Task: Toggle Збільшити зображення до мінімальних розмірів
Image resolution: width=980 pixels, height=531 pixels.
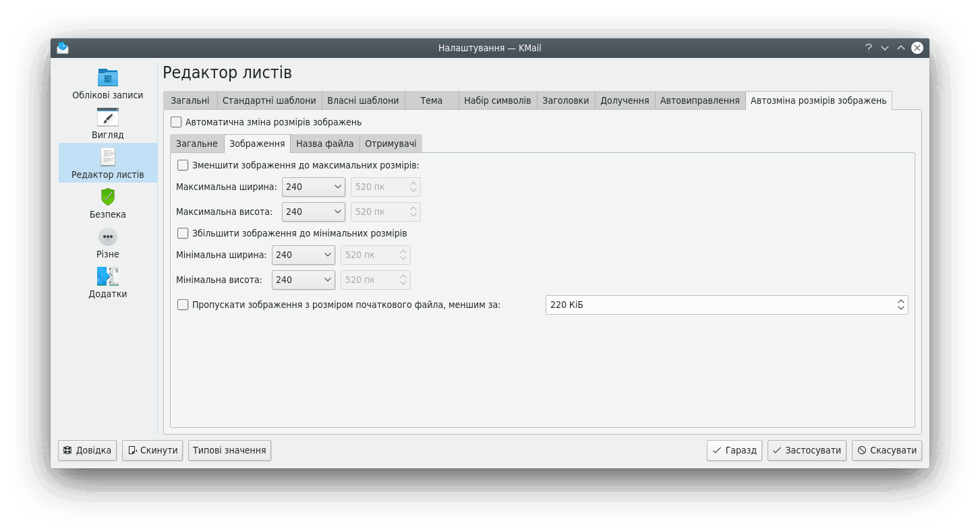Action: tap(183, 233)
